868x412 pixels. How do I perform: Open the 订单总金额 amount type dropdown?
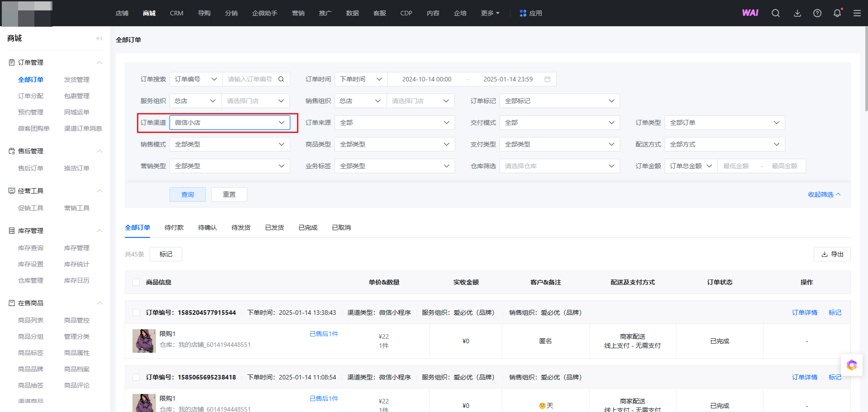click(691, 166)
